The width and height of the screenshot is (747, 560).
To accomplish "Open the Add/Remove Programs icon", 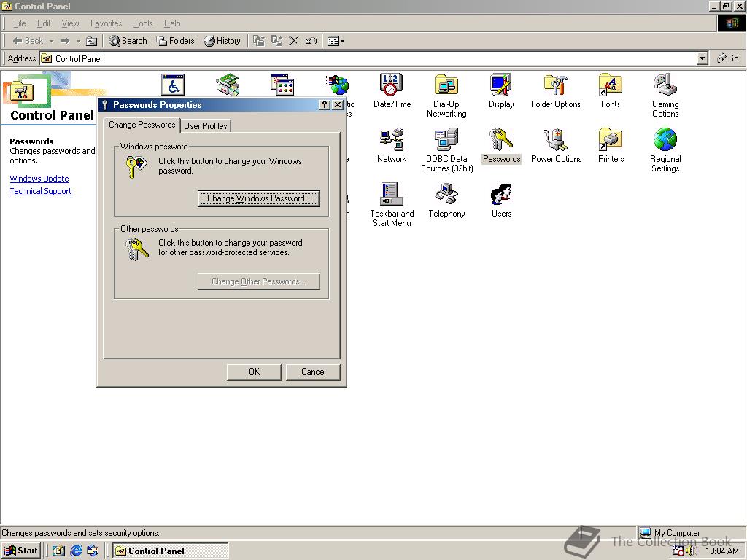I will pos(282,85).
